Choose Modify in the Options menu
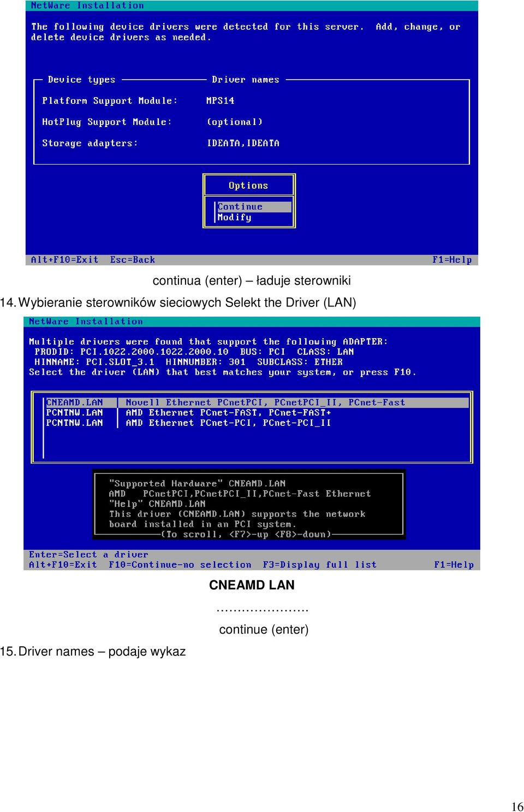 [x=235, y=217]
